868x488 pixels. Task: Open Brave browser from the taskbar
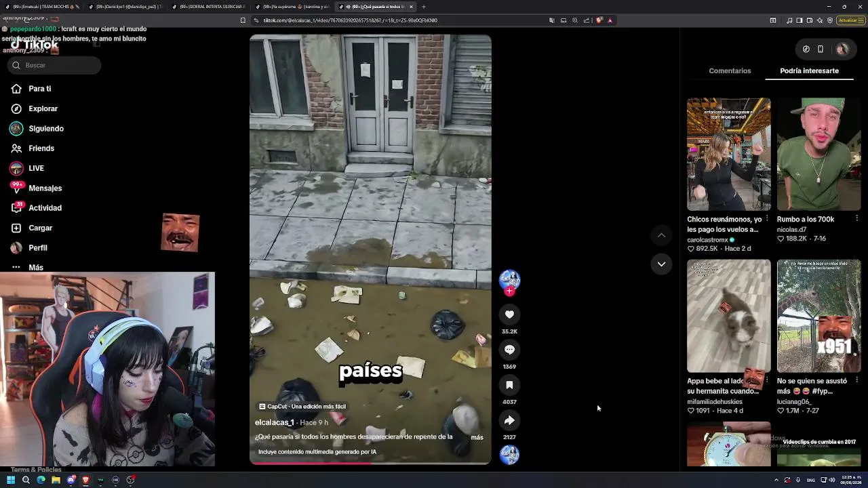[x=85, y=480]
